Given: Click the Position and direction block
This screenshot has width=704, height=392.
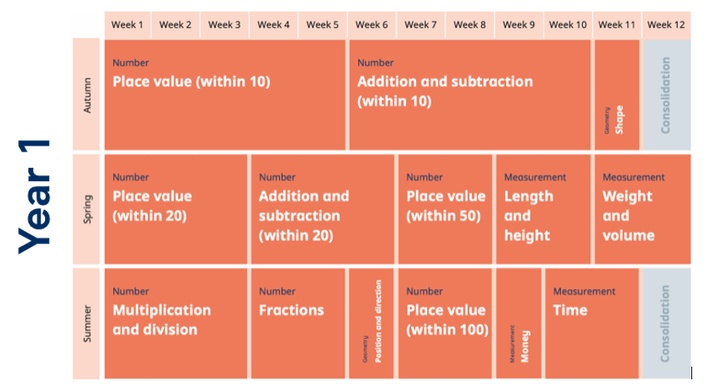Looking at the screenshot, I should tap(371, 323).
